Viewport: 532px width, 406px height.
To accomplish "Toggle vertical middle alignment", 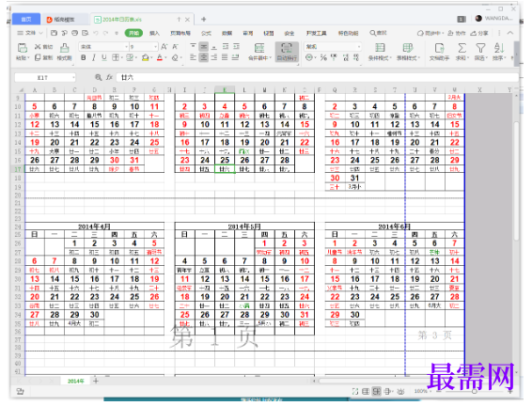I will (203, 46).
